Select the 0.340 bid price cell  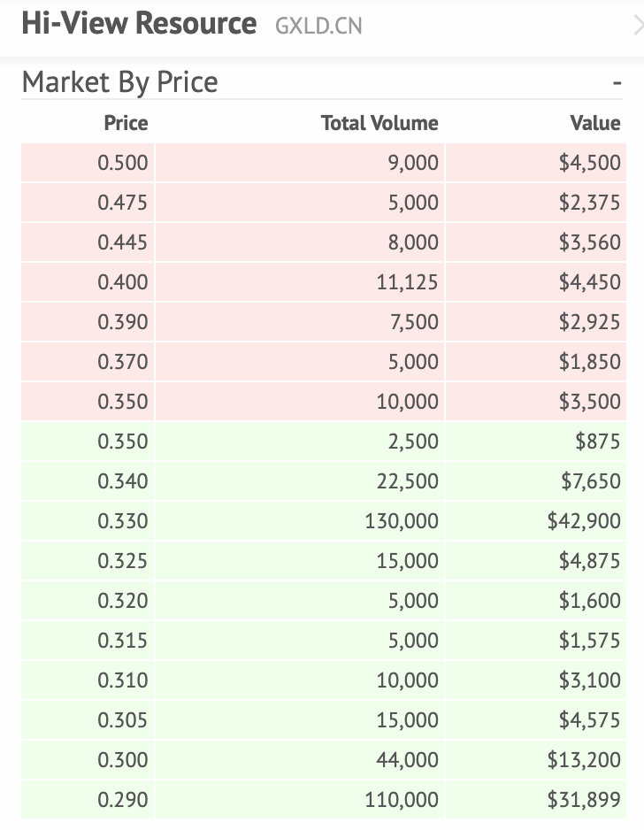point(123,481)
